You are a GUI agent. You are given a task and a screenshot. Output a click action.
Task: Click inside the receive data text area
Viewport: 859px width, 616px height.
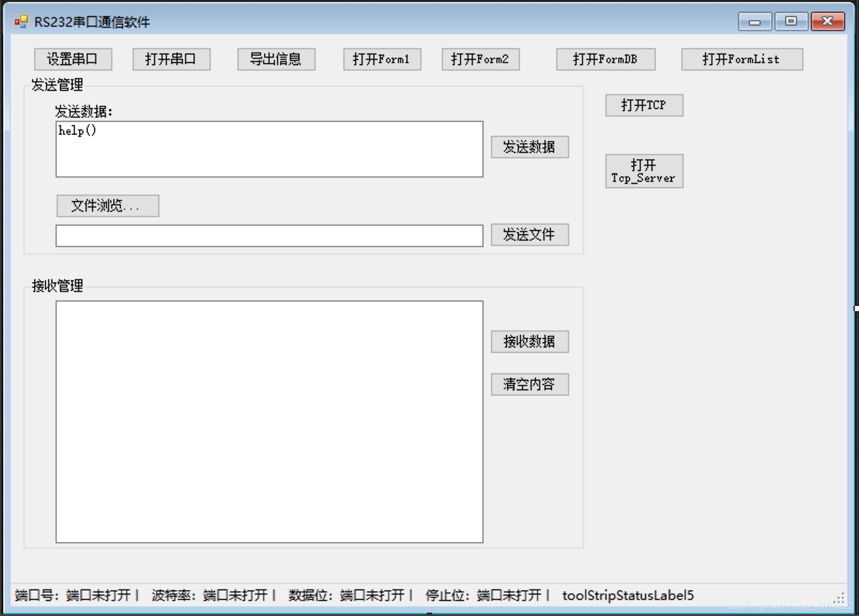point(270,422)
